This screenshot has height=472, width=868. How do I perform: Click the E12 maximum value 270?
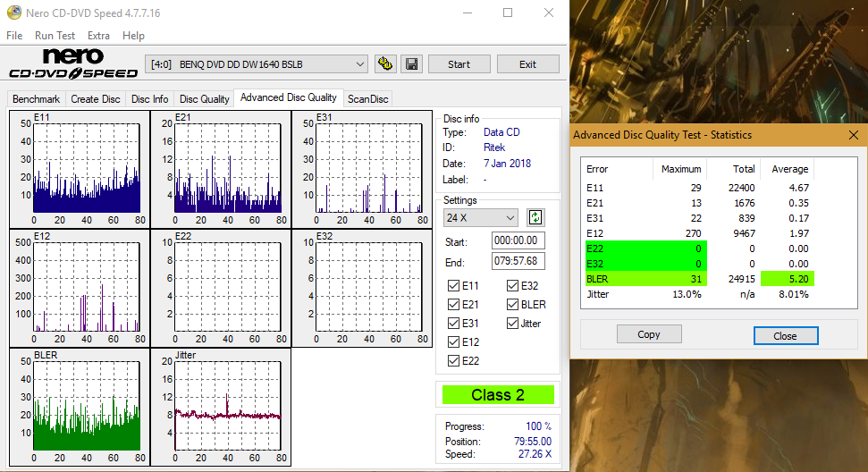tap(693, 233)
